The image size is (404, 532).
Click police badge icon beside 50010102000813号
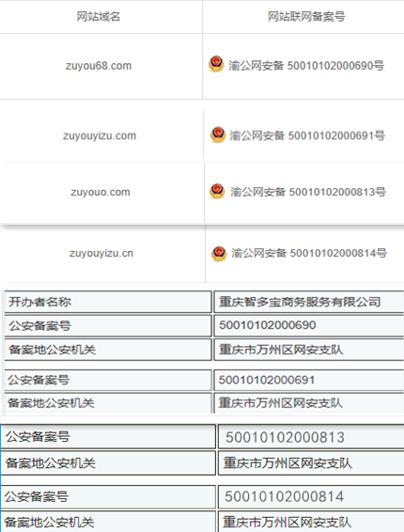pos(217,192)
